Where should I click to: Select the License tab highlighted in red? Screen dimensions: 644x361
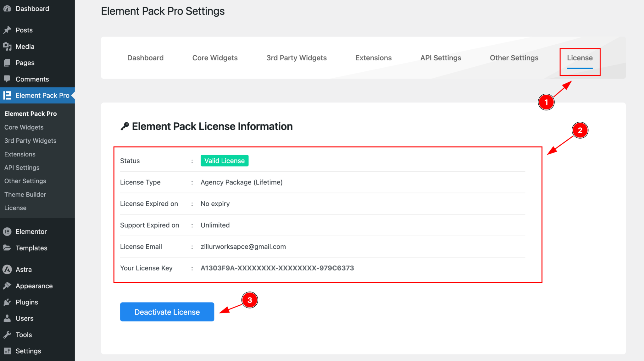tap(580, 58)
